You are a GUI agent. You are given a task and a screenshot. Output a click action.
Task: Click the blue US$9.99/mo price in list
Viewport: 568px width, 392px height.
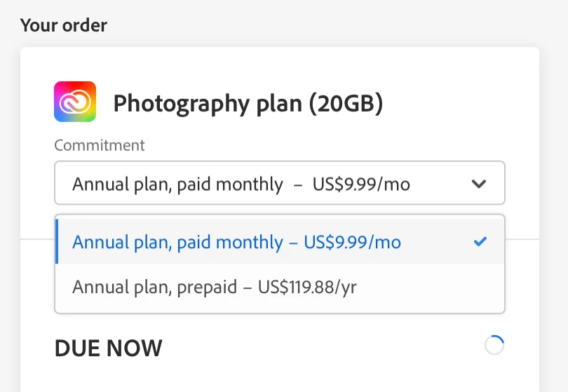click(x=352, y=243)
